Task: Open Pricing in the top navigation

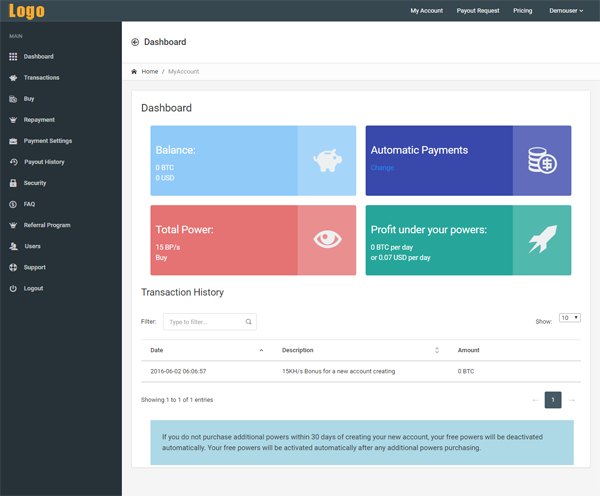Action: point(522,11)
